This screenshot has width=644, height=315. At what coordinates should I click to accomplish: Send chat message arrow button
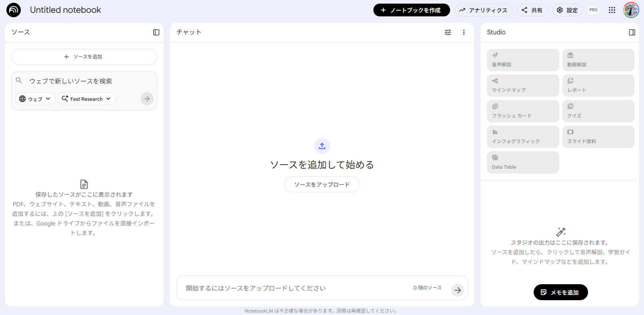(458, 290)
